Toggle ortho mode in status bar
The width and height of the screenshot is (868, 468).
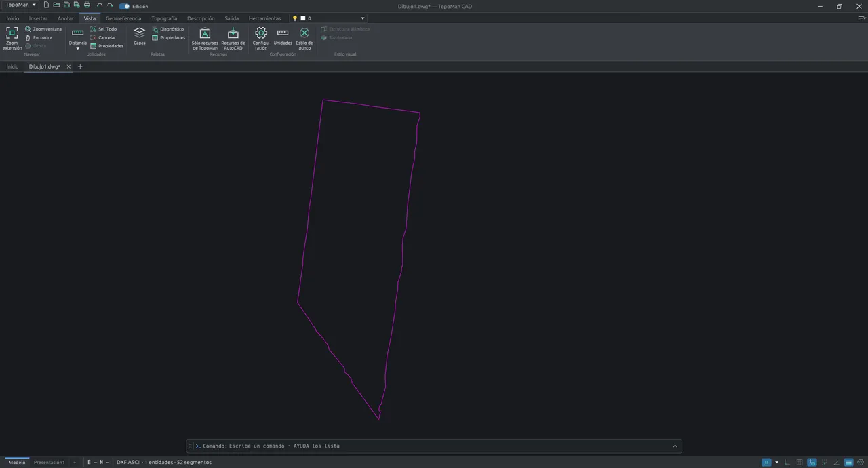pyautogui.click(x=787, y=463)
